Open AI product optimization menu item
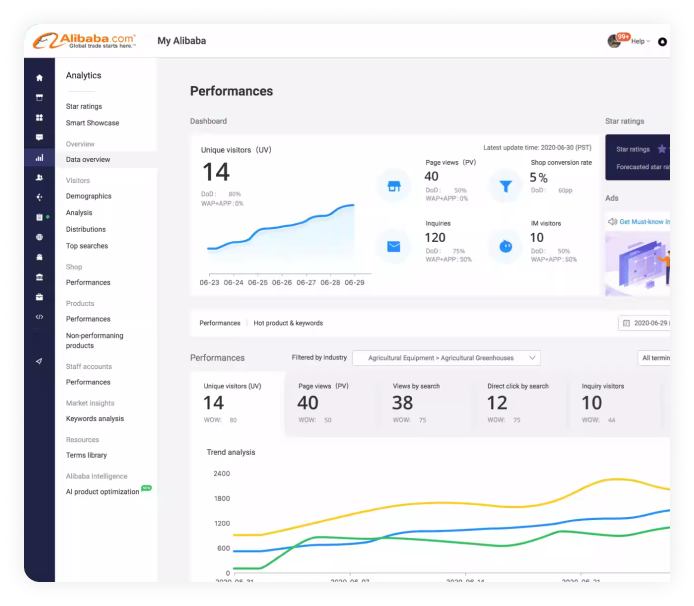This screenshot has width=694, height=606. (x=103, y=492)
